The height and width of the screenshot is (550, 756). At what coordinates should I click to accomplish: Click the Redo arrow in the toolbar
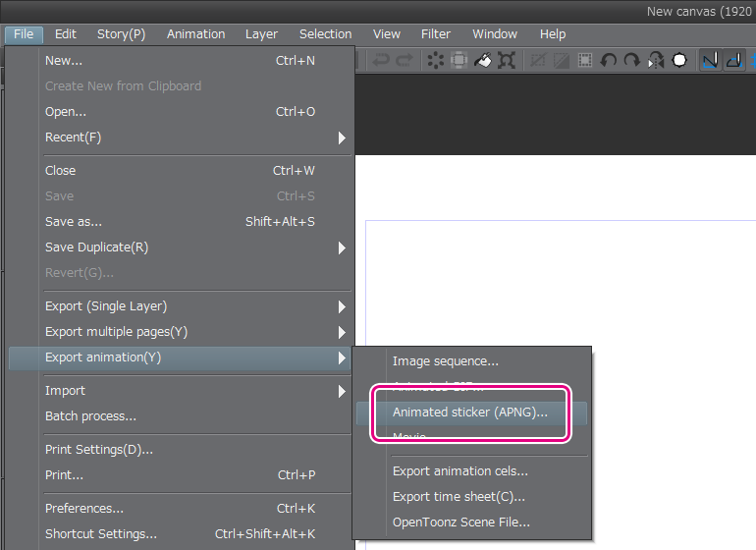(404, 61)
